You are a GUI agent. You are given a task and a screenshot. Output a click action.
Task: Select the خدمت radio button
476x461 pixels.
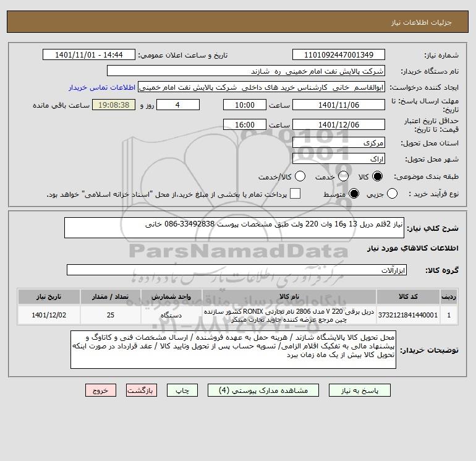point(343,176)
